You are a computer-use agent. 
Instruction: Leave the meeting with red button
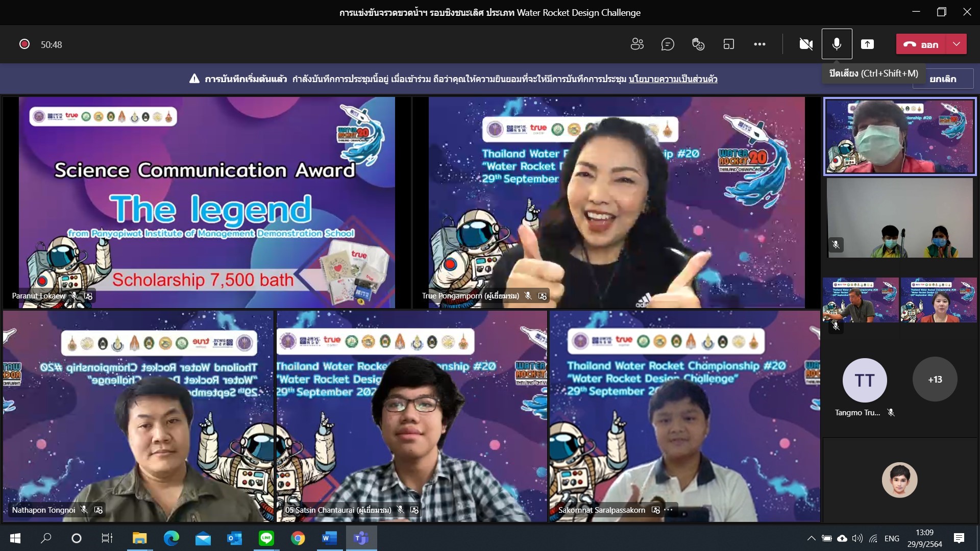[921, 44]
